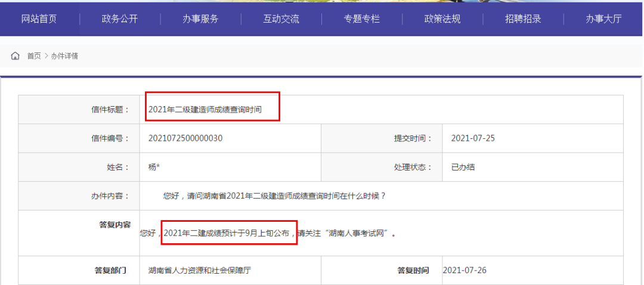The width and height of the screenshot is (644, 285).
Task: Select the 互动交流 navigation item
Action: coord(281,18)
